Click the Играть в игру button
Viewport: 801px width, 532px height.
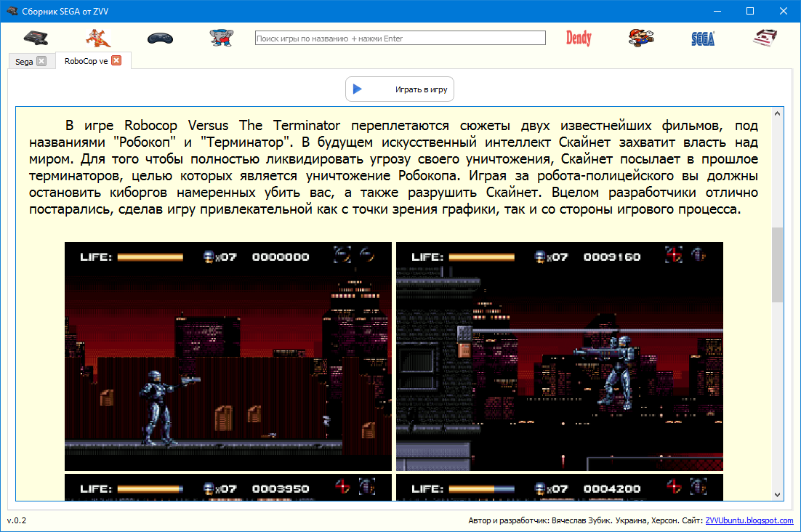point(400,89)
